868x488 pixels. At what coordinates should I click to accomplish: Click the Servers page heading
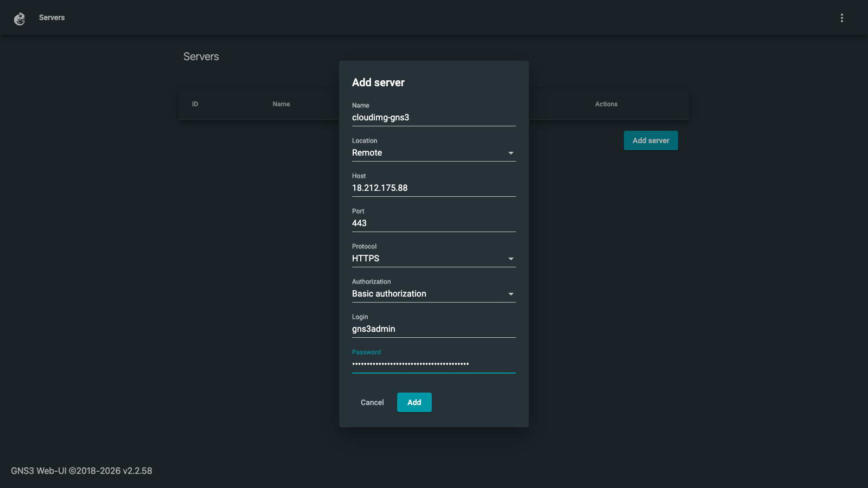pyautogui.click(x=201, y=56)
